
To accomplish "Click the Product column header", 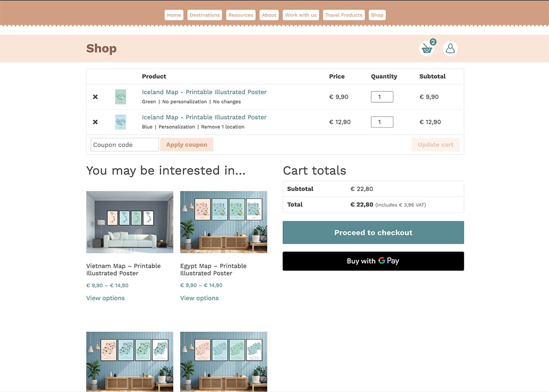I will [154, 76].
